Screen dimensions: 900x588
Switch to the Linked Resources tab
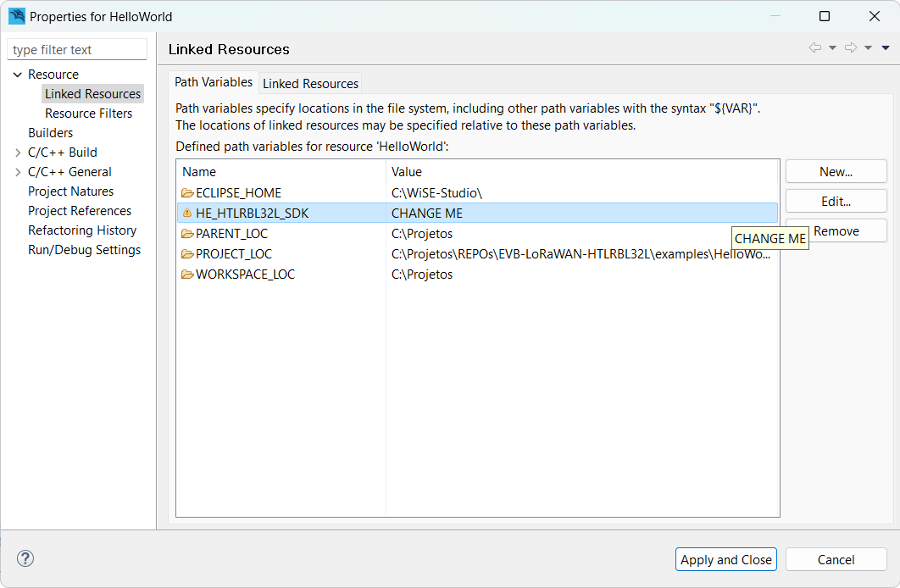(x=310, y=83)
